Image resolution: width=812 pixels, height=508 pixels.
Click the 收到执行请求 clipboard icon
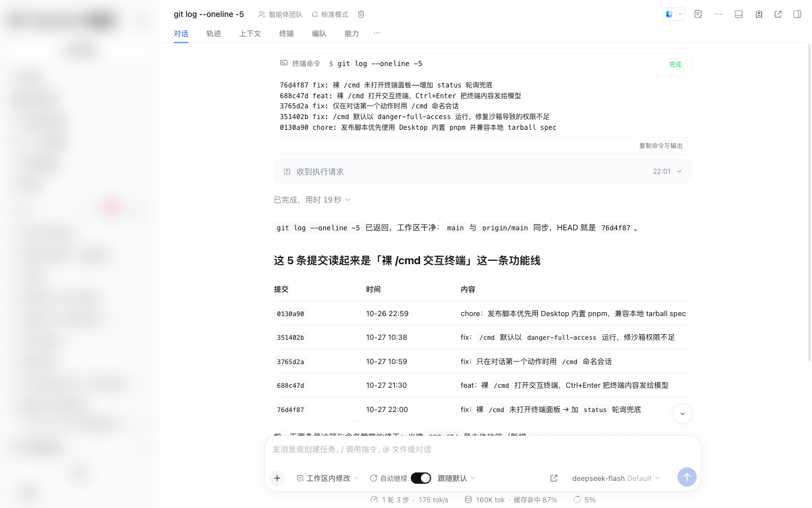[287, 172]
